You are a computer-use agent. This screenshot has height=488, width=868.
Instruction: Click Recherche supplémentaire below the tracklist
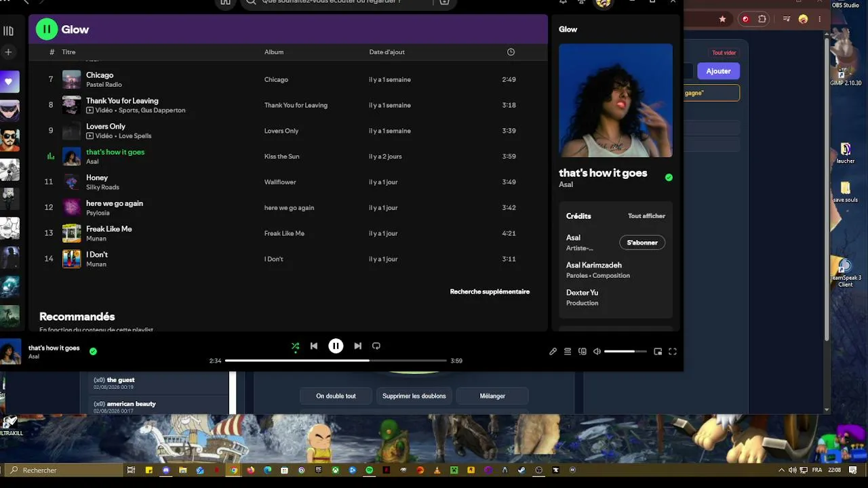coord(490,291)
